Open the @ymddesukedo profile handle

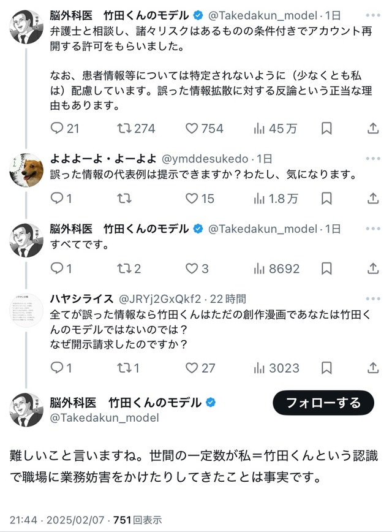[205, 159]
